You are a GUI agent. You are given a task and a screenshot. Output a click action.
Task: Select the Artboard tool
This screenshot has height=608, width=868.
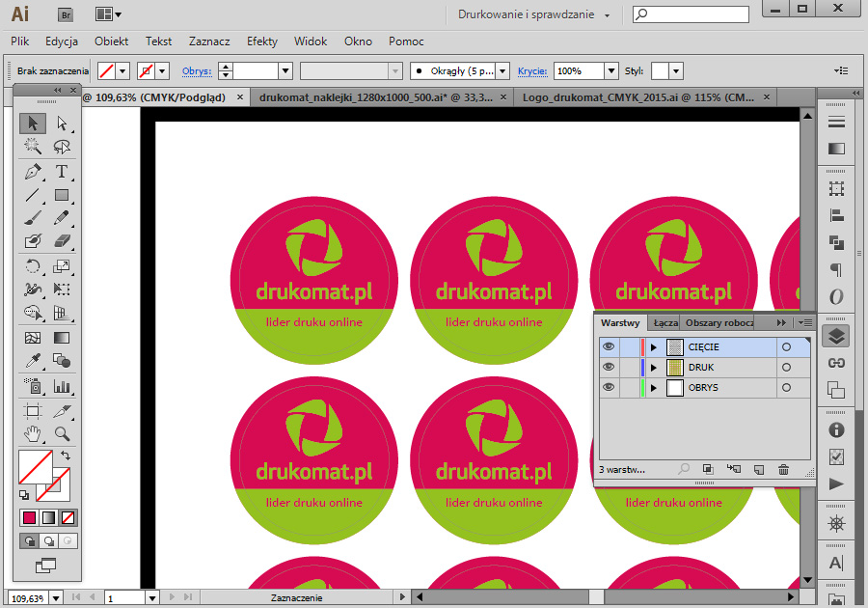point(33,411)
